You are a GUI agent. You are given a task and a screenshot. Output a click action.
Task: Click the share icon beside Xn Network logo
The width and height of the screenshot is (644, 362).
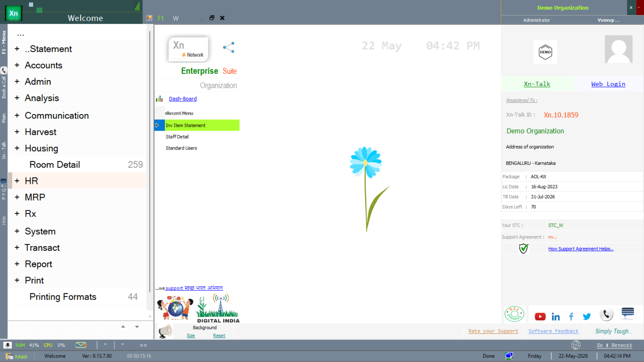pos(229,47)
